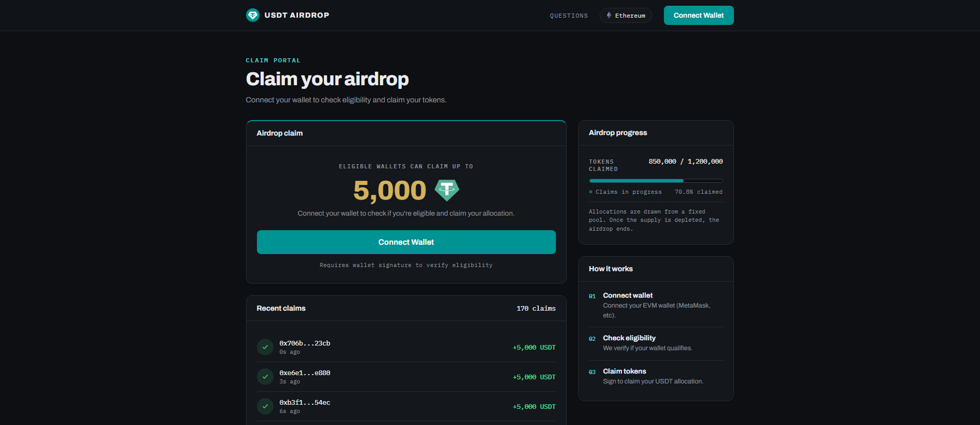Open the Ethereum network selector
Image resolution: width=980 pixels, height=425 pixels.
[626, 15]
